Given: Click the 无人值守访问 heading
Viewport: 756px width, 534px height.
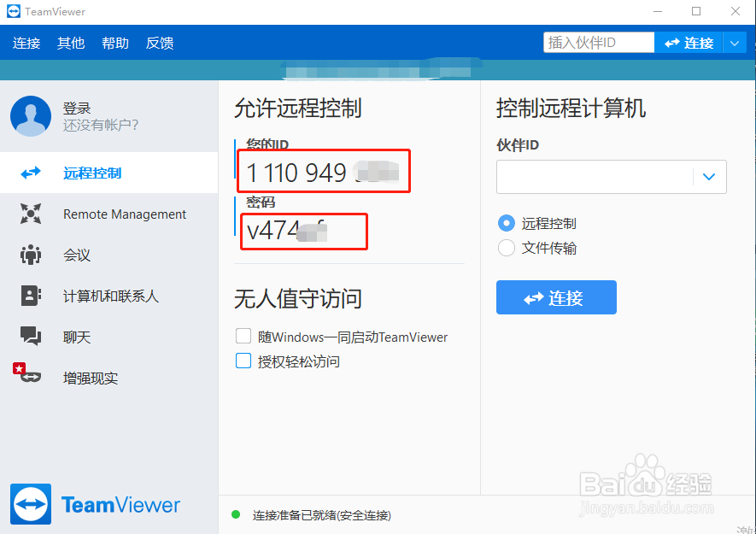Looking at the screenshot, I should 298,298.
